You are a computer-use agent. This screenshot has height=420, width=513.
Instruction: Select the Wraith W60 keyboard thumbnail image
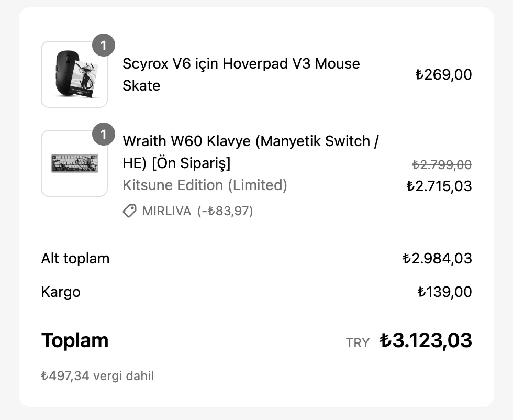[x=74, y=162]
